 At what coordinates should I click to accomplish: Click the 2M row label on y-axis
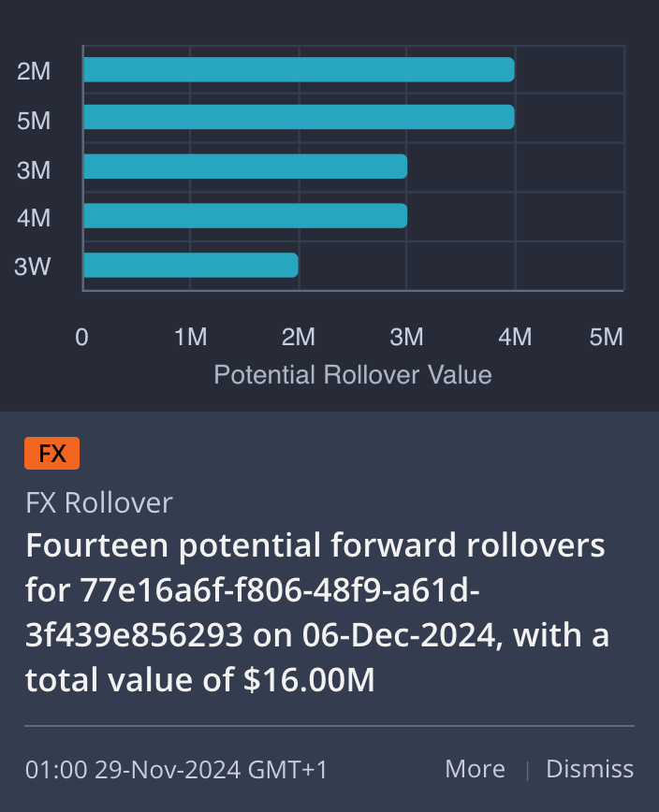34,71
